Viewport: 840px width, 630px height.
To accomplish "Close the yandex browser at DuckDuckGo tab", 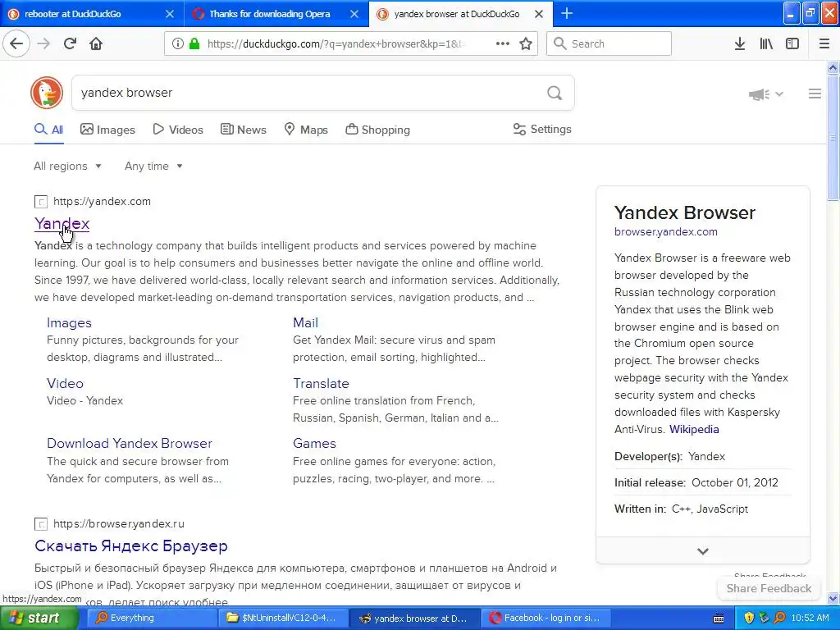I will 539,14.
